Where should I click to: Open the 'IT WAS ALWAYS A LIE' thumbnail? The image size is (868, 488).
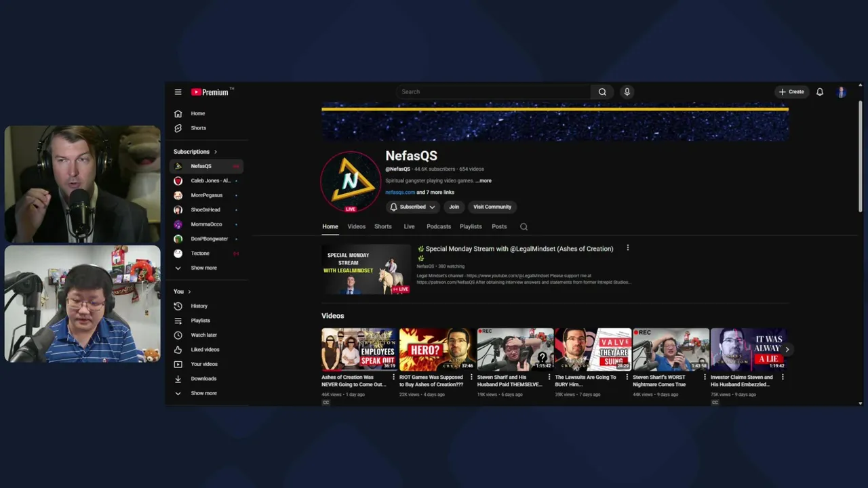click(x=749, y=349)
